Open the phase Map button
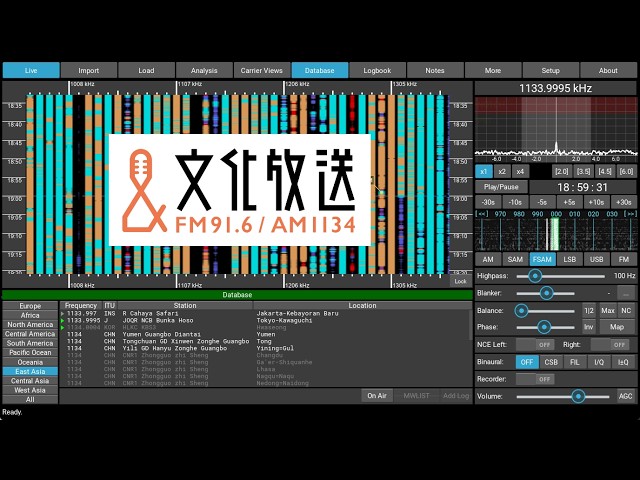This screenshot has width=640, height=480. (617, 327)
